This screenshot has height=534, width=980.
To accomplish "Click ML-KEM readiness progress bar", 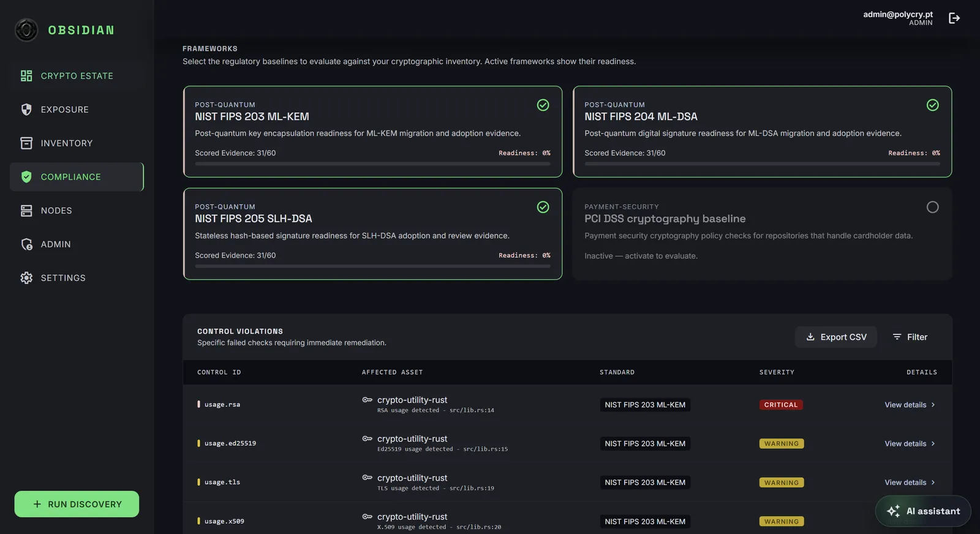I will [x=372, y=164].
